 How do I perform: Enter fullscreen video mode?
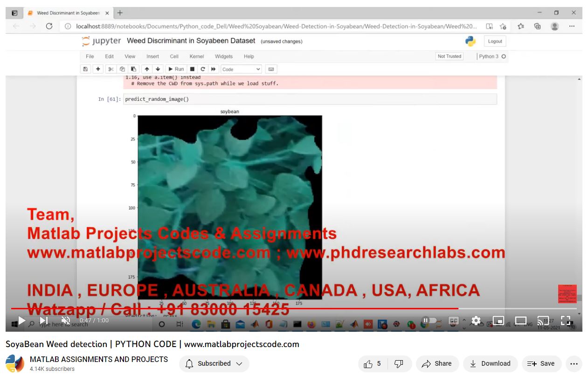coord(565,320)
